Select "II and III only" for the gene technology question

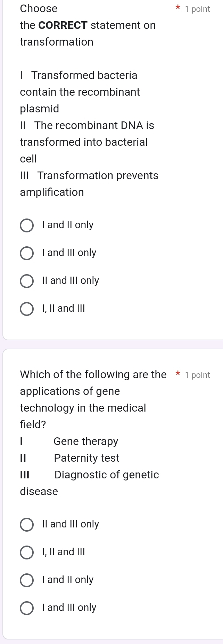click(x=27, y=525)
